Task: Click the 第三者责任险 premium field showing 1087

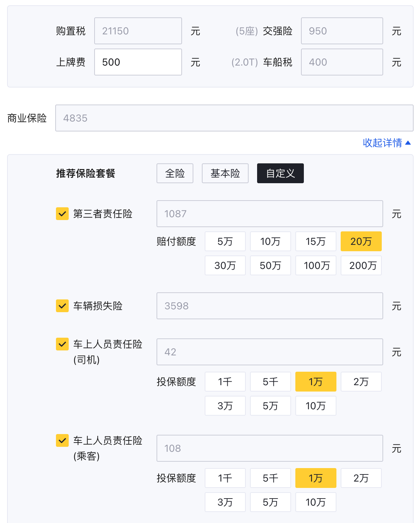Action: coord(269,214)
